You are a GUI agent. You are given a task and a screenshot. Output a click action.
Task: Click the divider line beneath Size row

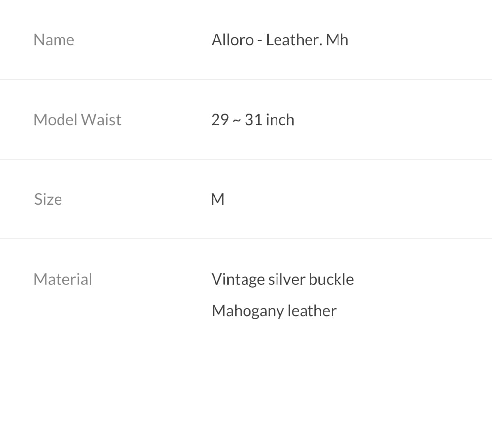(x=246, y=239)
